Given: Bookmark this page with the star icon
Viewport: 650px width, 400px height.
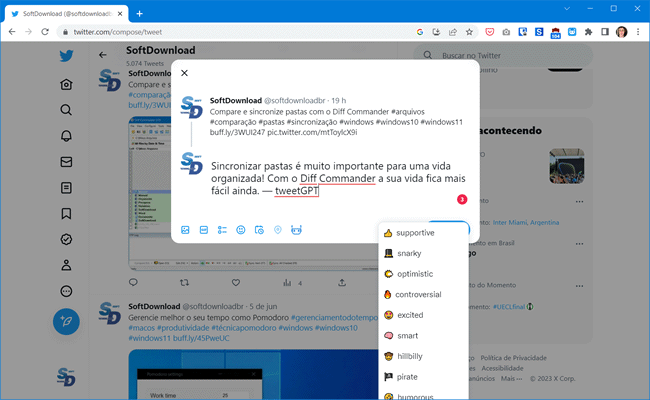Looking at the screenshot, I should (469, 32).
